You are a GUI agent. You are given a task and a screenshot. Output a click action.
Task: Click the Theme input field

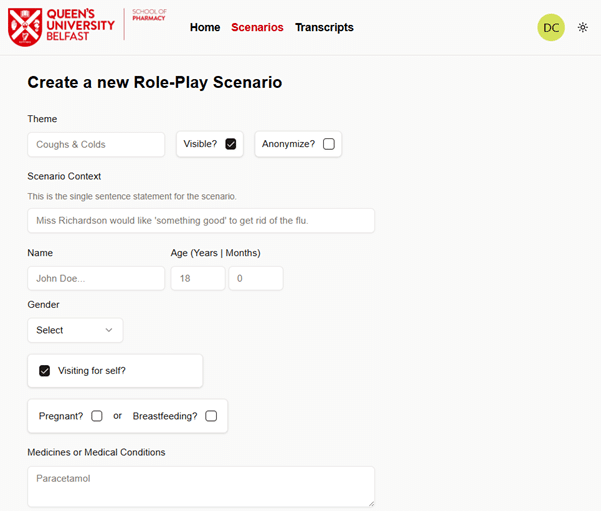96,145
